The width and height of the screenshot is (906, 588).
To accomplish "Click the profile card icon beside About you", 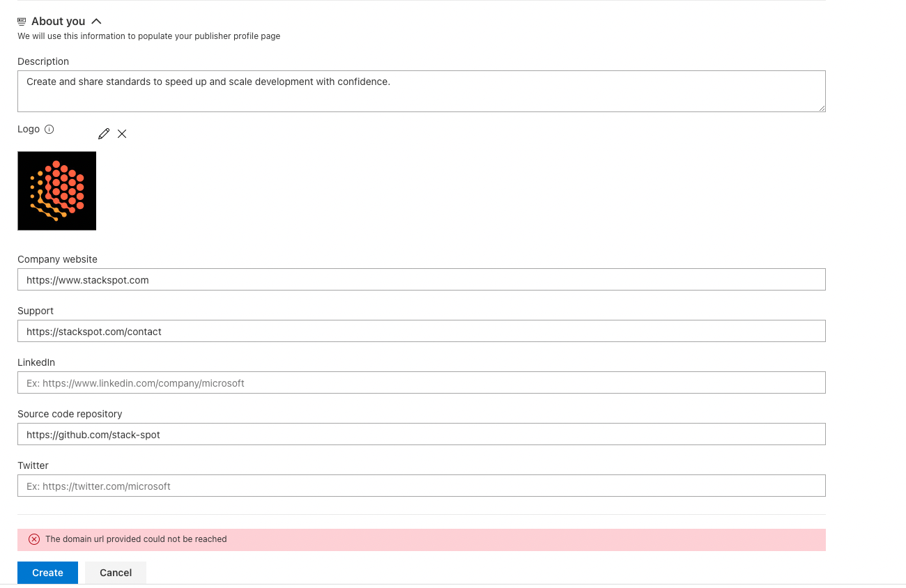I will click(x=22, y=21).
